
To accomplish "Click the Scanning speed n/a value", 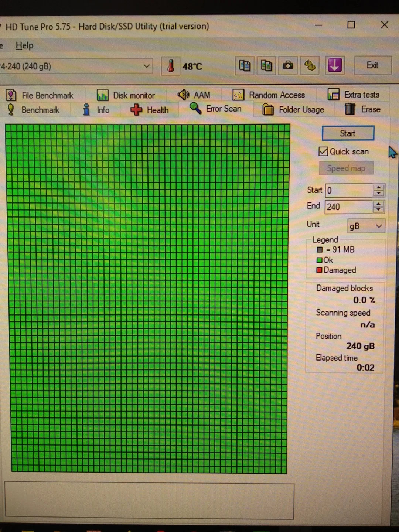I will pos(368,325).
